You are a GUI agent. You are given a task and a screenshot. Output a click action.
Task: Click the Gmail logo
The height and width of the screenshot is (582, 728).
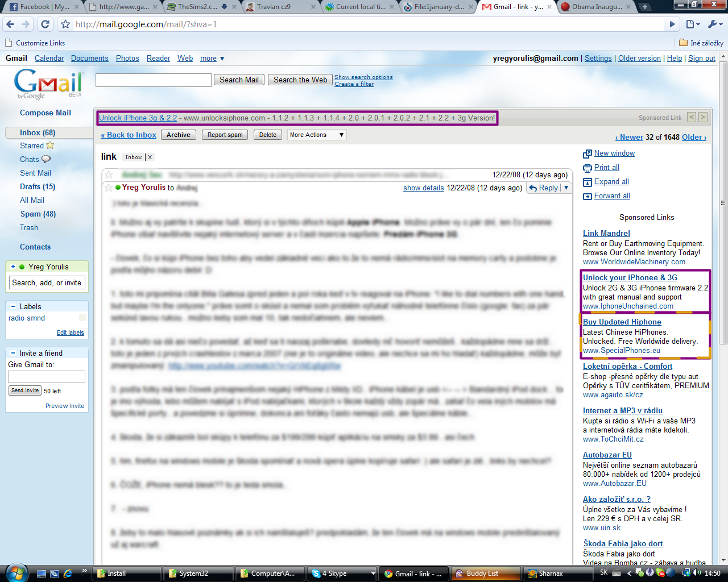(49, 84)
